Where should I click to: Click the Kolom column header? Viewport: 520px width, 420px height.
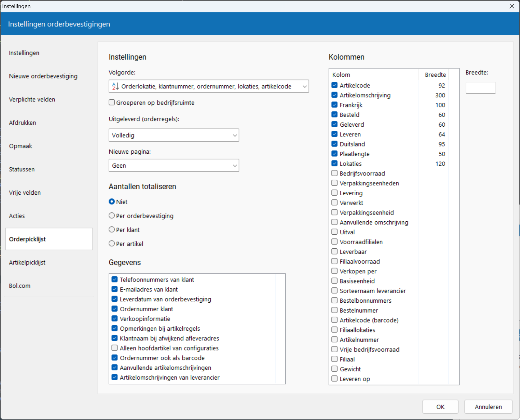(x=374, y=75)
